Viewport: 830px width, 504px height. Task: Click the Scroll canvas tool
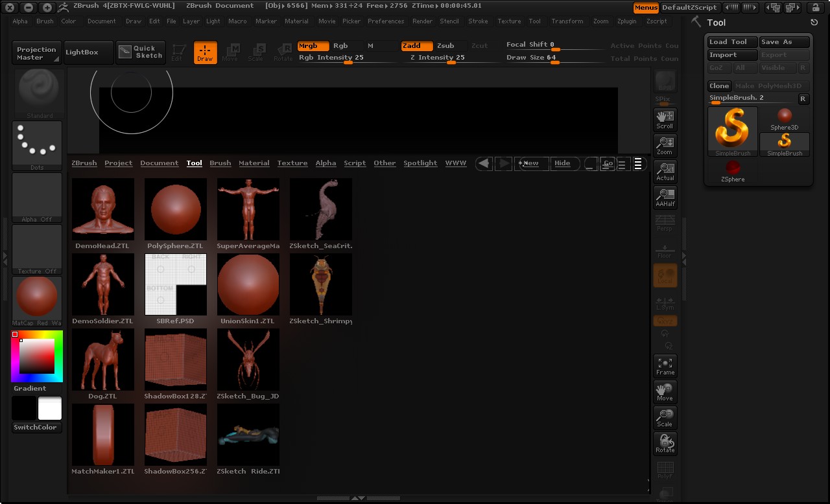coord(665,119)
